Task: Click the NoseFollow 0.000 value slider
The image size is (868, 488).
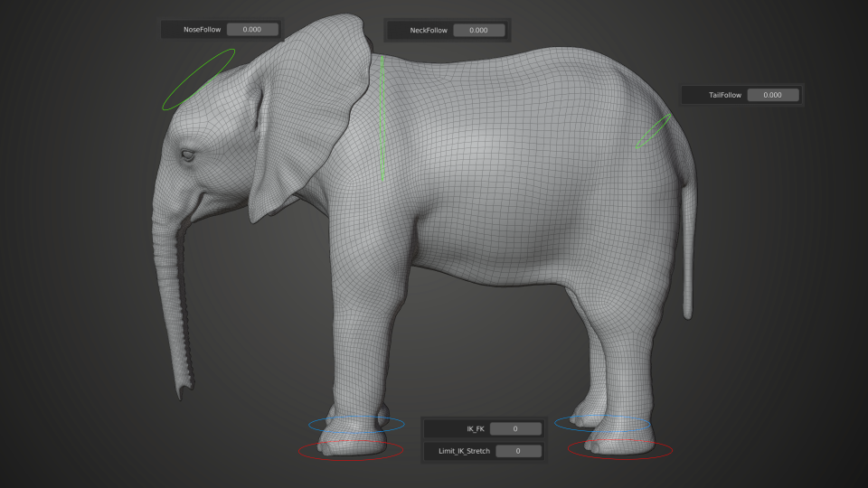Action: pos(252,29)
